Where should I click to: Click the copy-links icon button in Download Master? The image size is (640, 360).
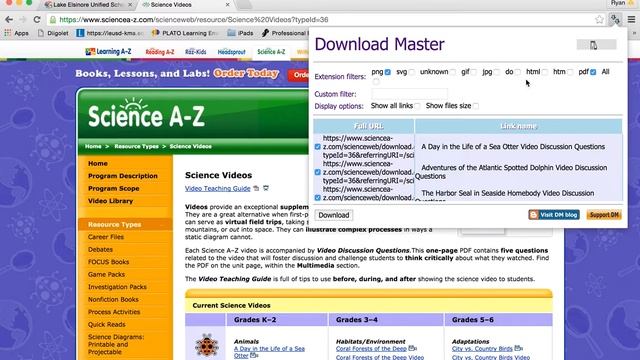(x=596, y=45)
